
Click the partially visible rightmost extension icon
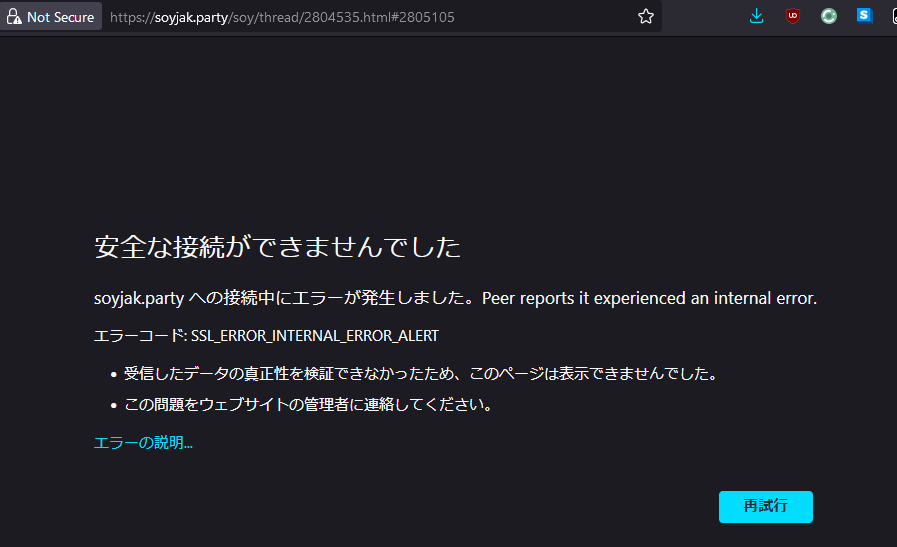pyautogui.click(x=893, y=17)
